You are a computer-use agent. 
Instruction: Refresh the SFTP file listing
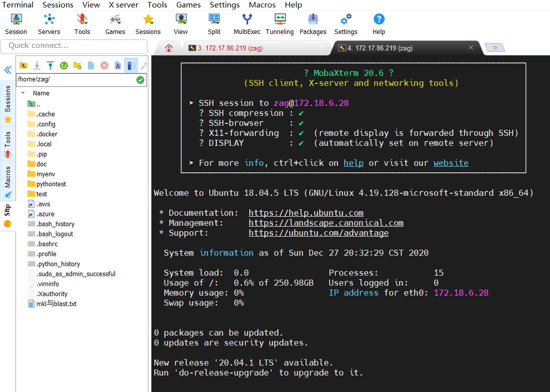(64, 65)
